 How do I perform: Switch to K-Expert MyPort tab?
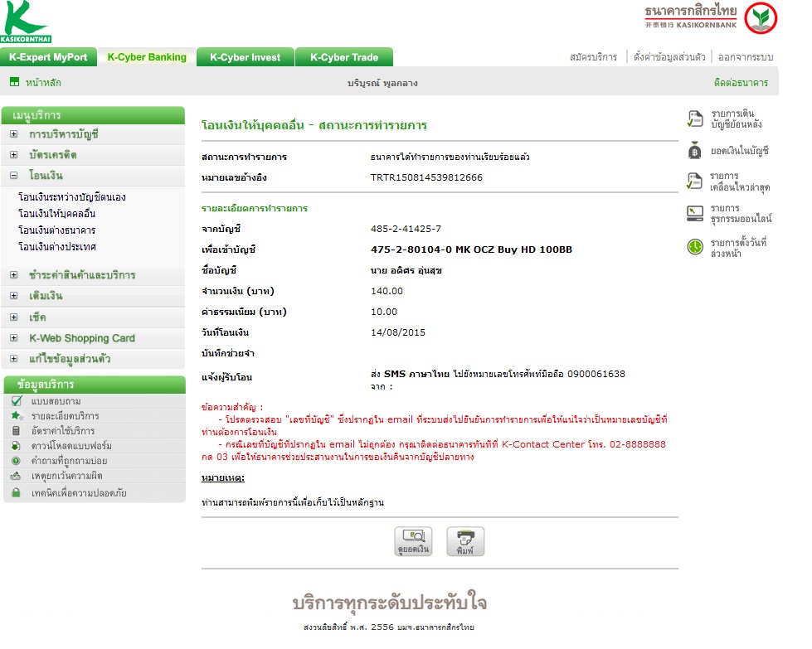pos(48,57)
